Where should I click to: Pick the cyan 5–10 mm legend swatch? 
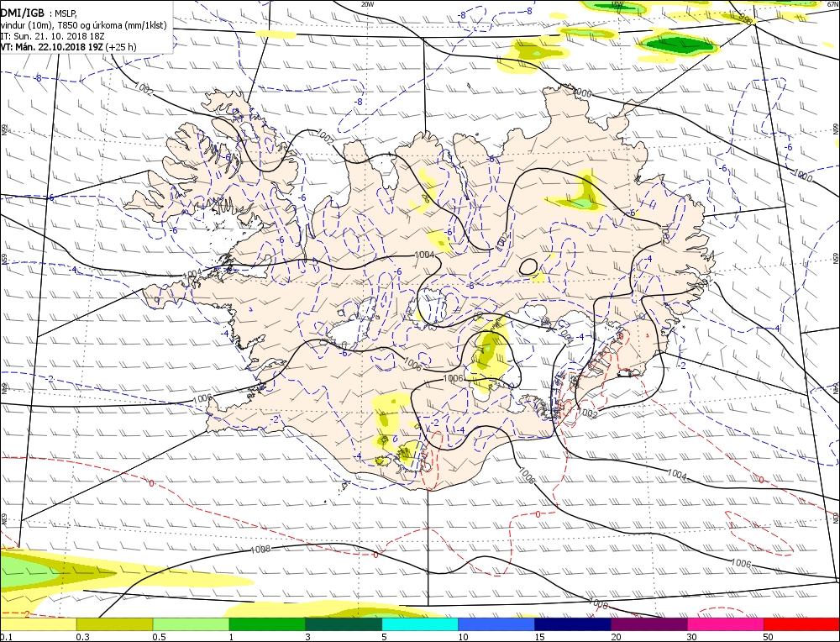click(420, 624)
